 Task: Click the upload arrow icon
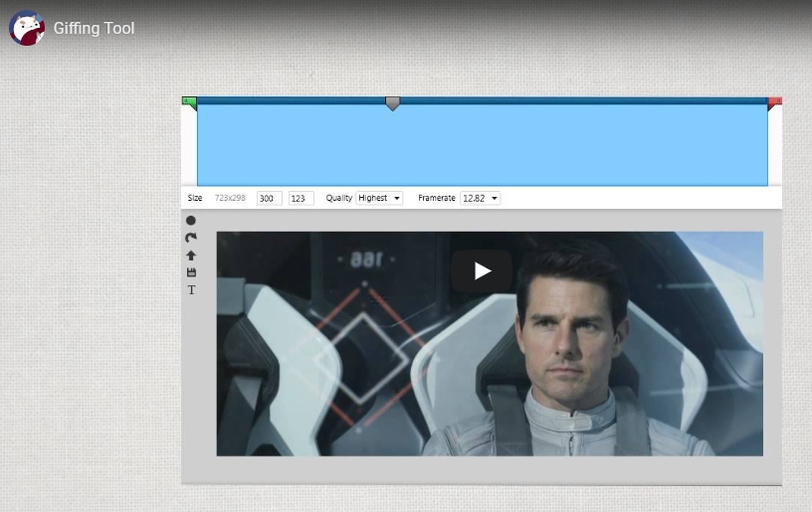[191, 256]
